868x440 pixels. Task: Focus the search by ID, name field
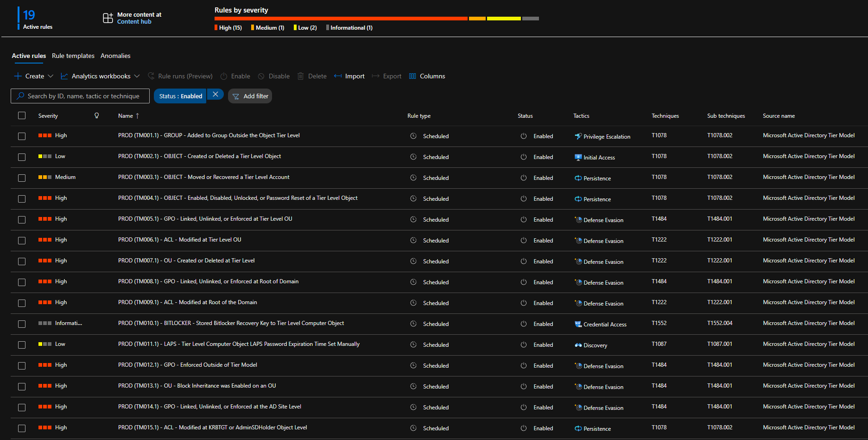tap(80, 96)
